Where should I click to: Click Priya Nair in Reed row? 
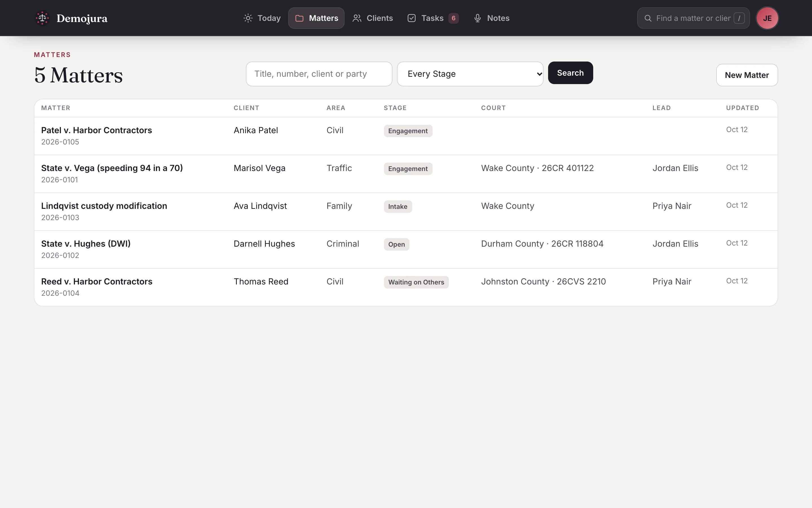click(672, 282)
